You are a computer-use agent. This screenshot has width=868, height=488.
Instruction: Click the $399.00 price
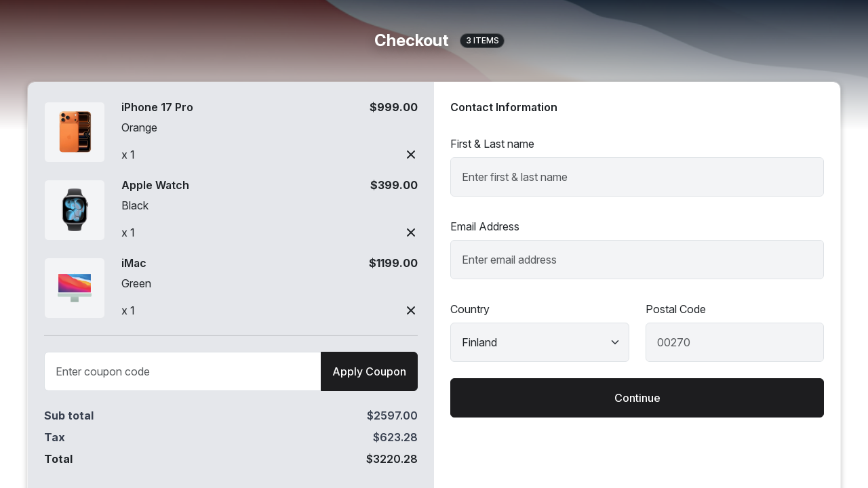[394, 185]
